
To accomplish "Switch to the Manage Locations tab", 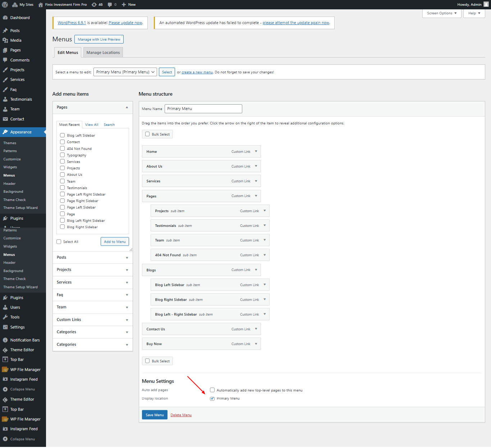I will tap(103, 52).
